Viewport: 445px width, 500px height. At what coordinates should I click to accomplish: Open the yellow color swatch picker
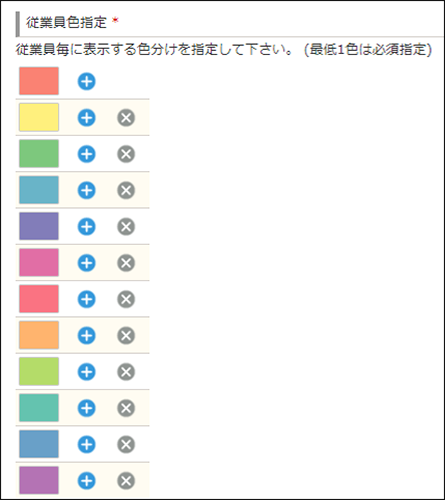(39, 117)
